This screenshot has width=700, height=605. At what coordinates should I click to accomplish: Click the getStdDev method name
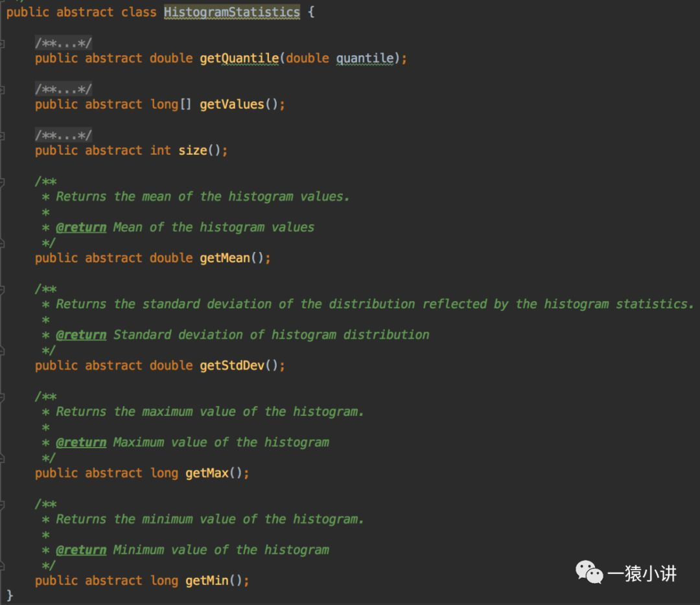(x=232, y=365)
